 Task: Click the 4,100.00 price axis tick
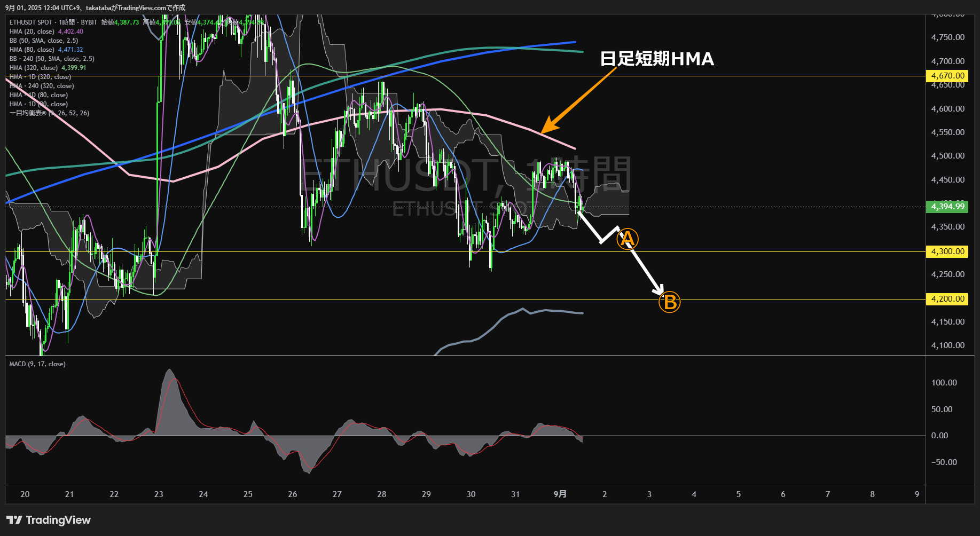pyautogui.click(x=948, y=345)
